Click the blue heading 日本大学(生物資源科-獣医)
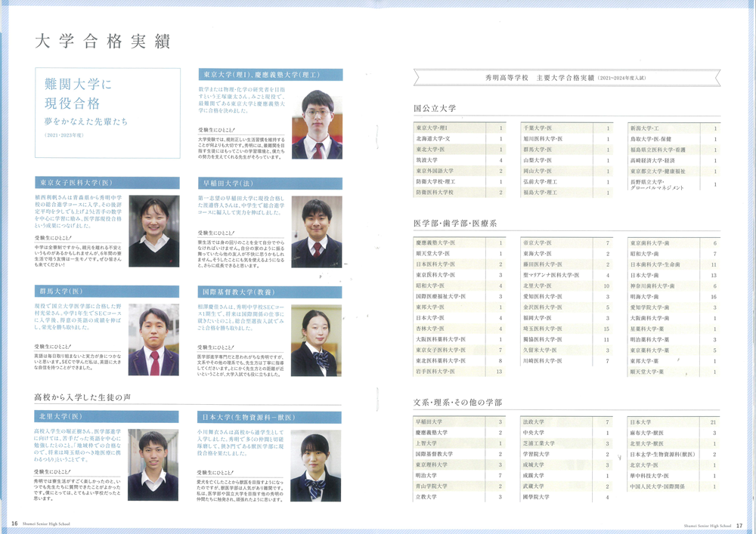This screenshot has height=534, width=756. [x=269, y=418]
